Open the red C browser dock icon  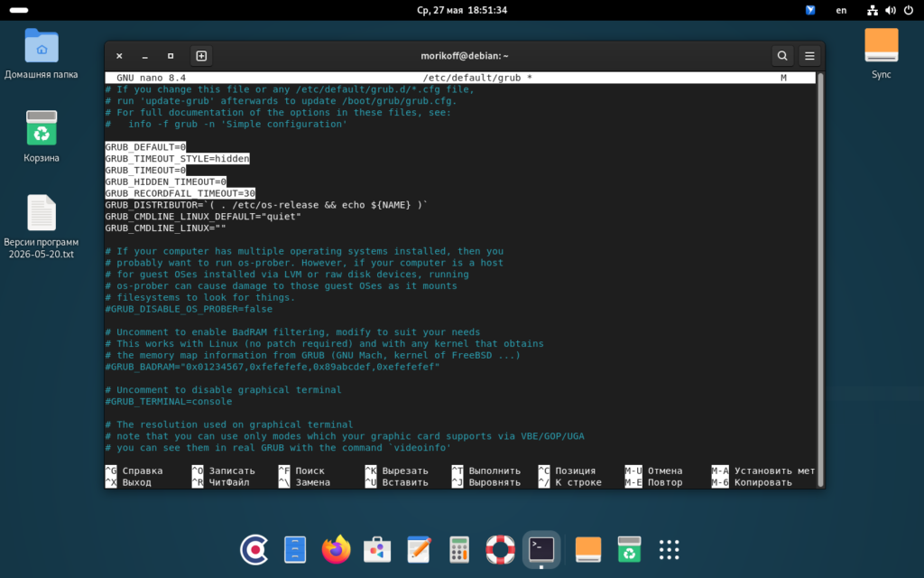pyautogui.click(x=254, y=549)
